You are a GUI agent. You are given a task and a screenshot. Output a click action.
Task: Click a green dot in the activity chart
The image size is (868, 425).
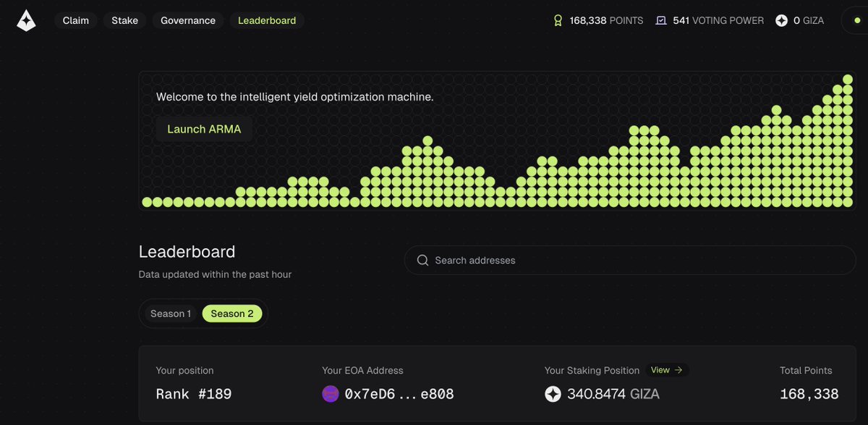(x=427, y=140)
